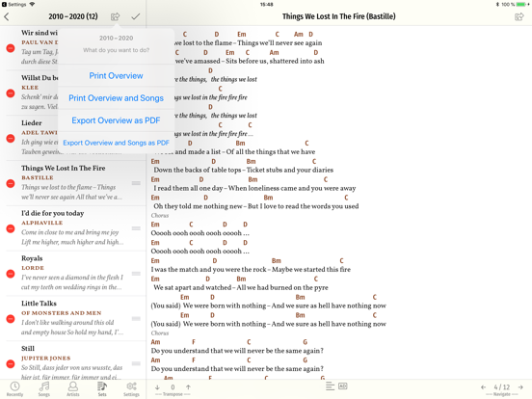Select the ALPHAVILLE artist label

(42, 223)
